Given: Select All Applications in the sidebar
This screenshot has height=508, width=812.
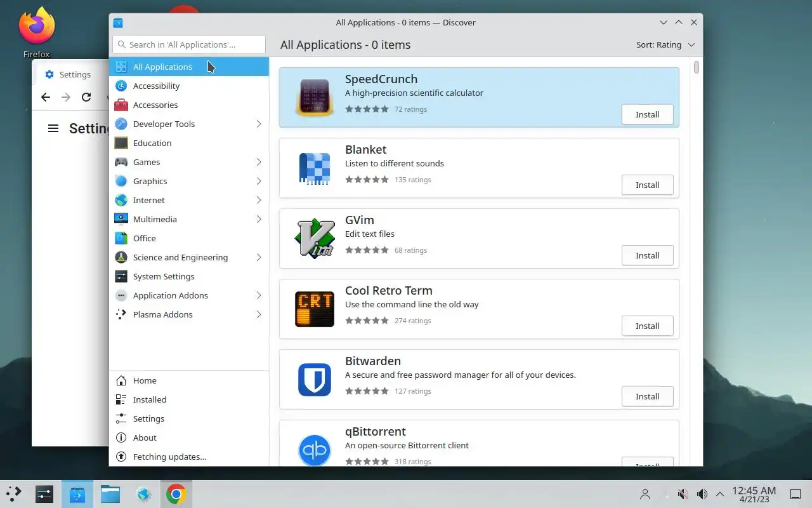Looking at the screenshot, I should point(189,67).
